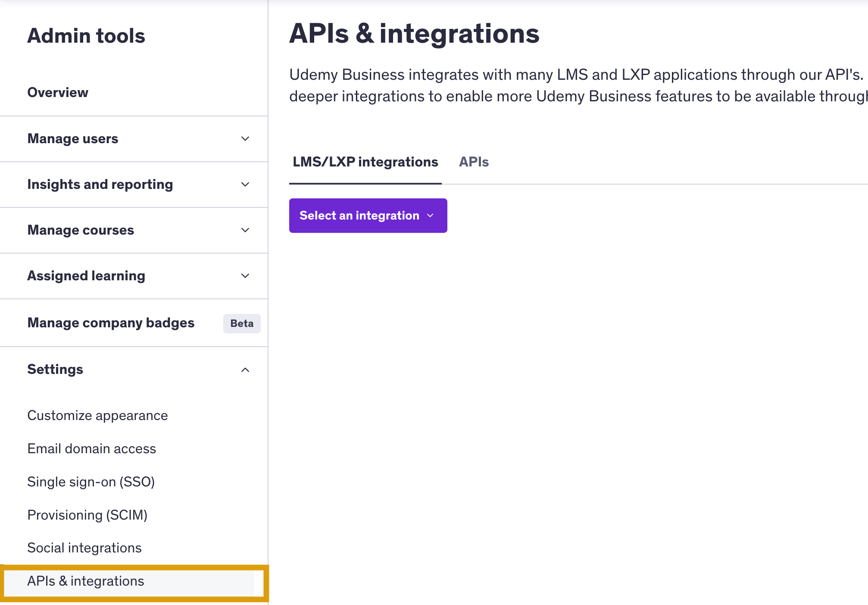
Task: Expand the Manage users chevron
Action: 245,139
